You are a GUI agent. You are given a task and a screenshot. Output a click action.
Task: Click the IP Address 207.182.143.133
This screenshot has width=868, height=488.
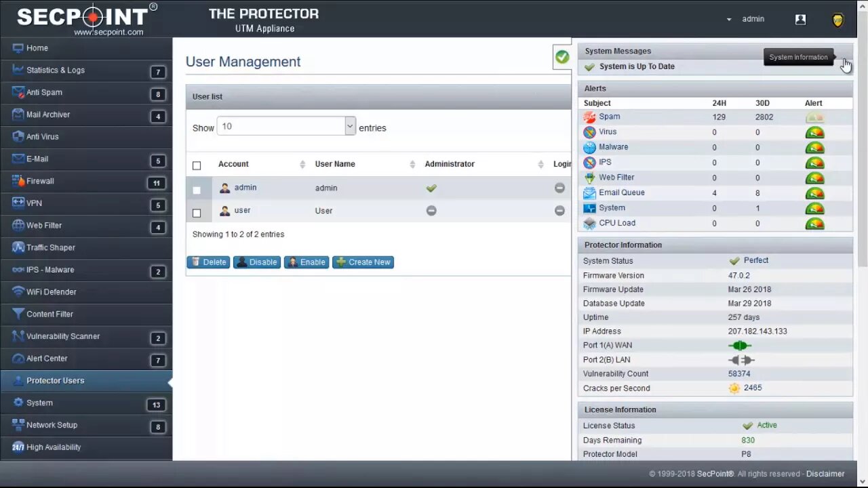[x=757, y=331]
